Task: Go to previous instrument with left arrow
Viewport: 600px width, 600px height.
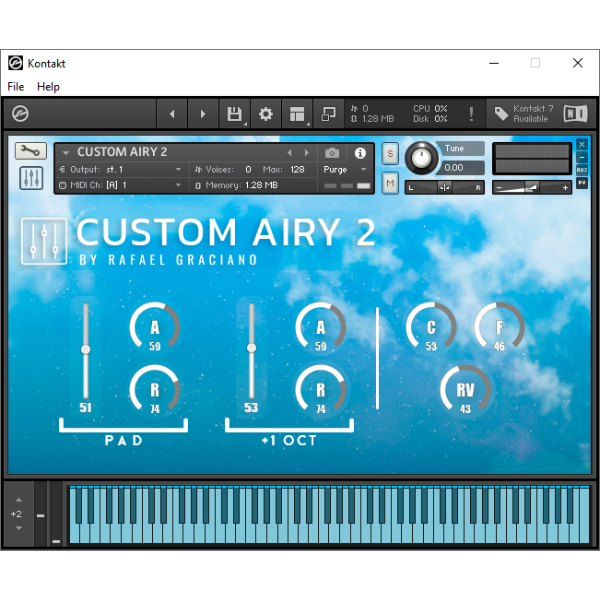Action: pyautogui.click(x=172, y=114)
